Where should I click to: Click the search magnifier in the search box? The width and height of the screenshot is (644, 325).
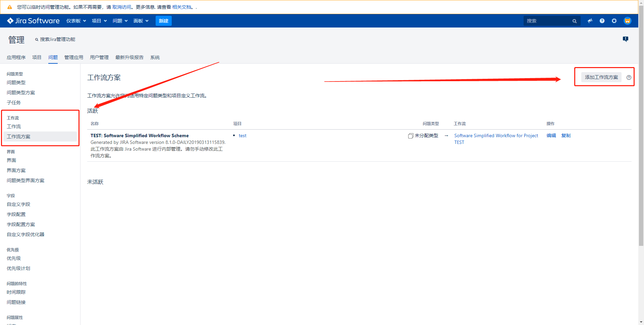tap(574, 20)
